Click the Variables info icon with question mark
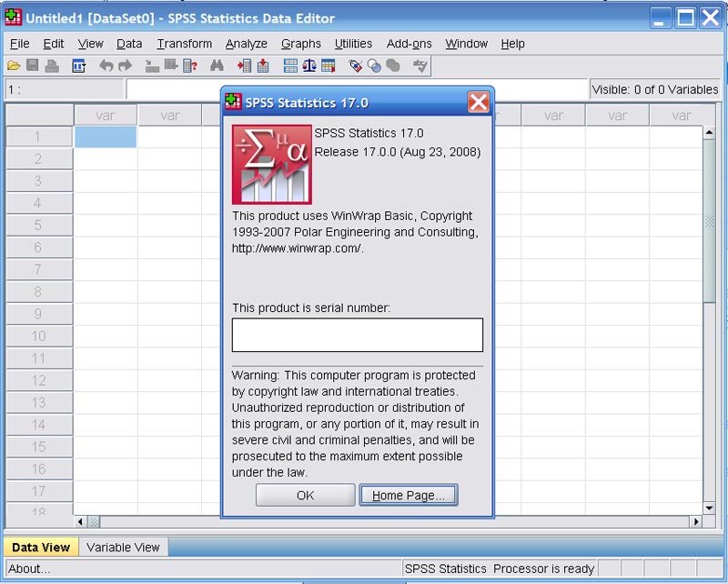 pyautogui.click(x=189, y=65)
